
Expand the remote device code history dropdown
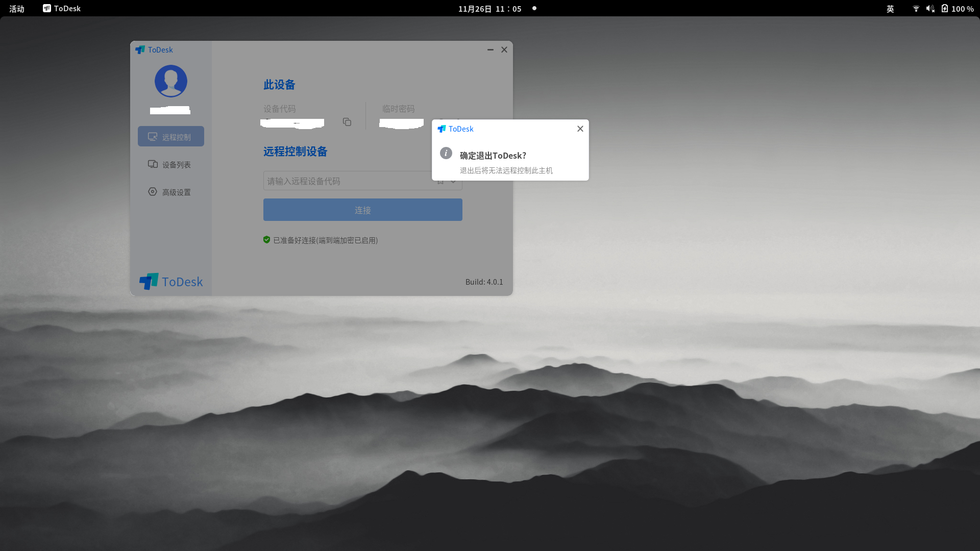[453, 181]
